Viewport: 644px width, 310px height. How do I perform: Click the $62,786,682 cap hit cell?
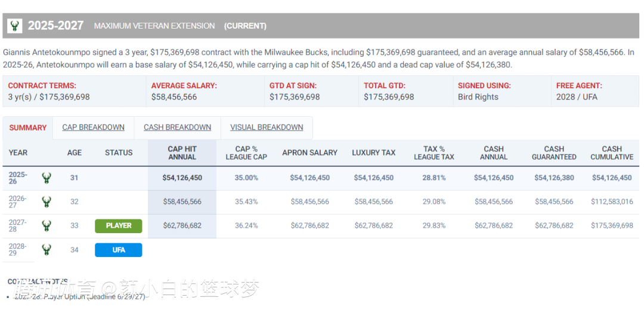182,226
